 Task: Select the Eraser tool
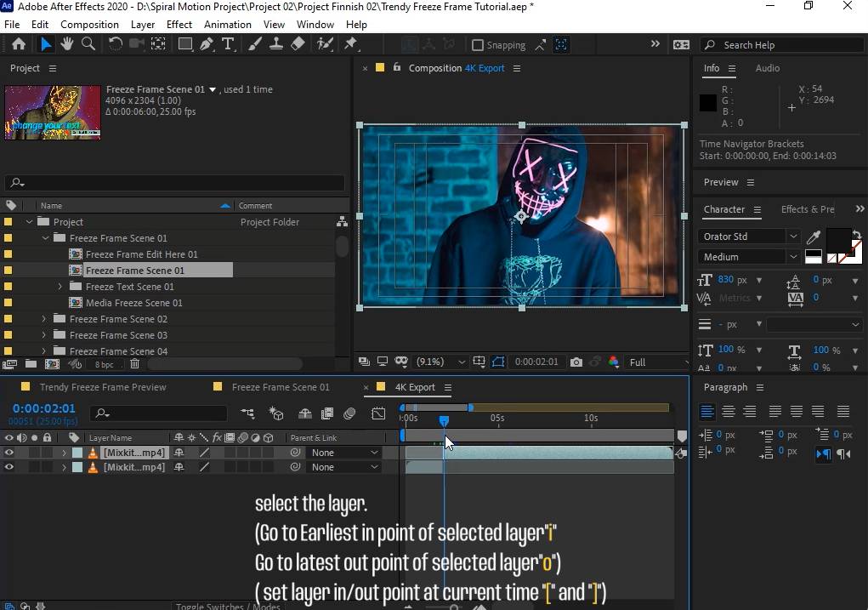(297, 44)
